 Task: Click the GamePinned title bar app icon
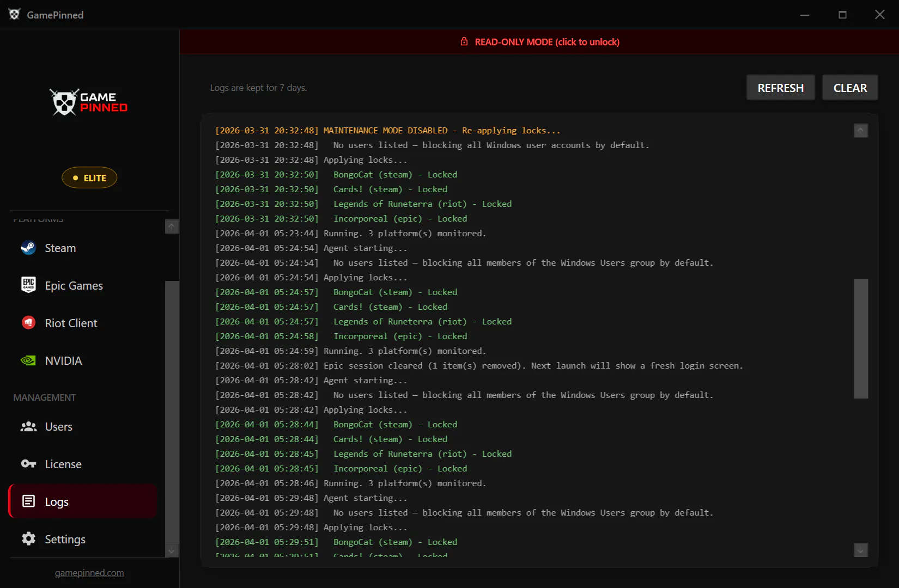[x=15, y=14]
